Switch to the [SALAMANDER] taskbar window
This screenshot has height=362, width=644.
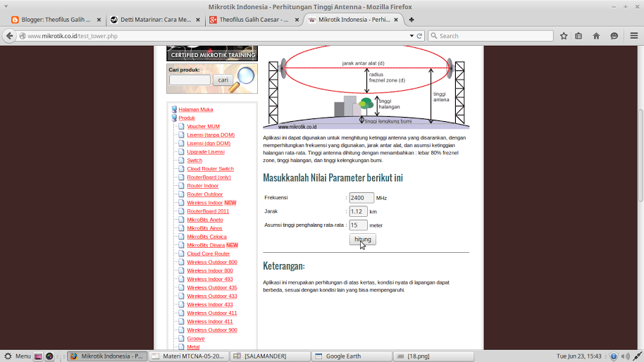269,356
